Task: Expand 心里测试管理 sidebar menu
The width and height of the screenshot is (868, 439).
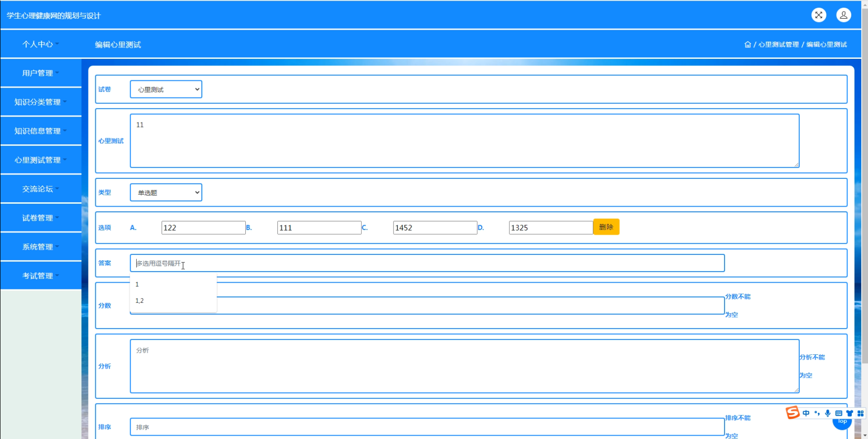Action: (41, 160)
